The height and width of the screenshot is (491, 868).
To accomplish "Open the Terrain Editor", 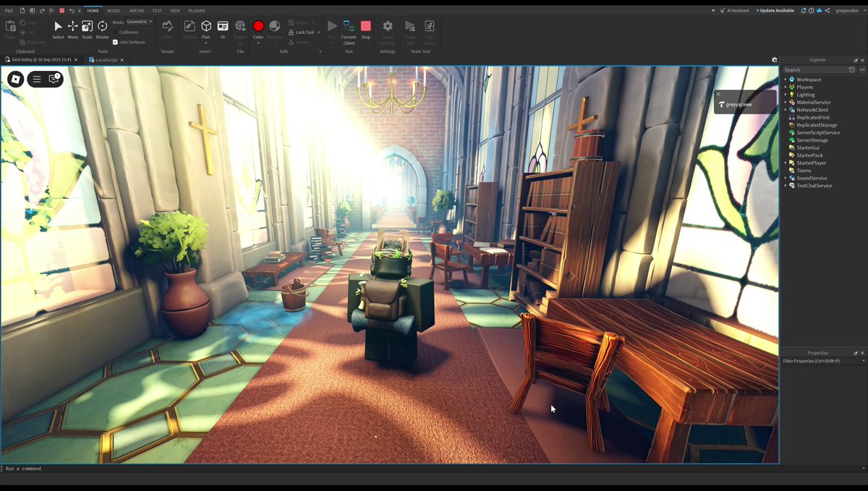I will [167, 28].
